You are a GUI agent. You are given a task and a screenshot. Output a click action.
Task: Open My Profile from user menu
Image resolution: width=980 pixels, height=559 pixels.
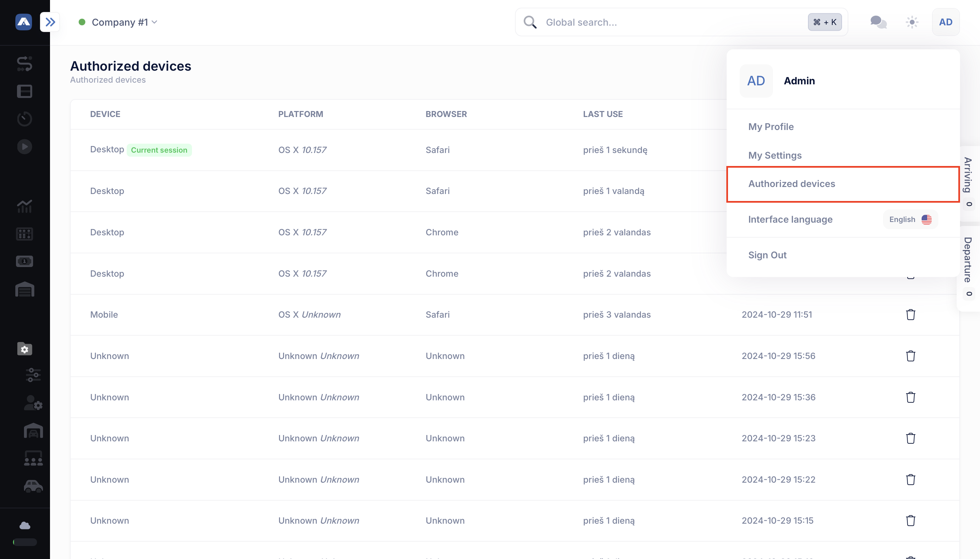coord(771,127)
